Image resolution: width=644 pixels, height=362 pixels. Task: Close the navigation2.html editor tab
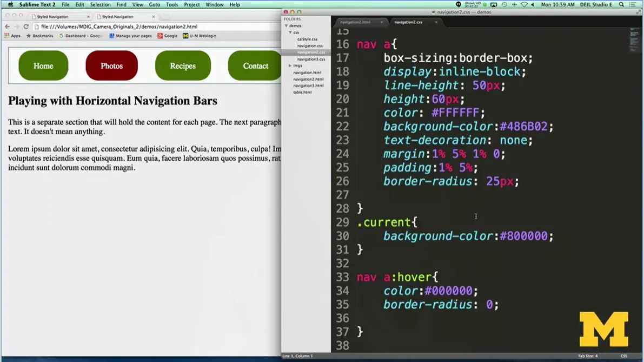381,22
